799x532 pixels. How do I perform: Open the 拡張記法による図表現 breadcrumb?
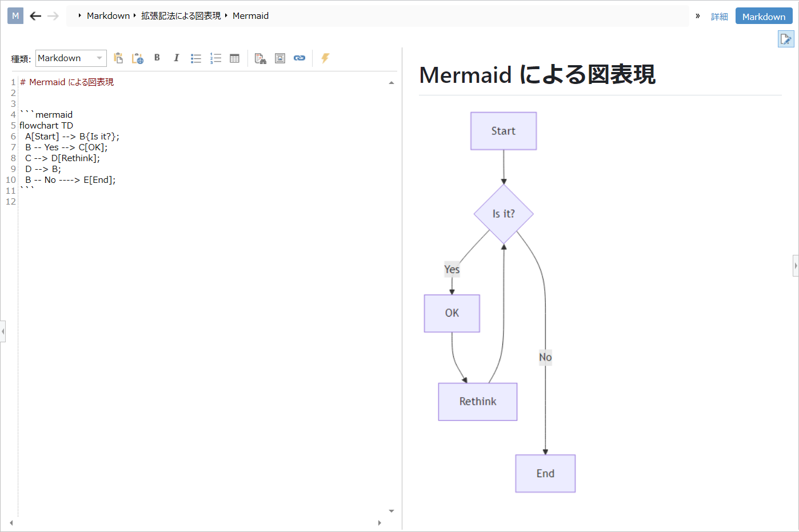(181, 16)
